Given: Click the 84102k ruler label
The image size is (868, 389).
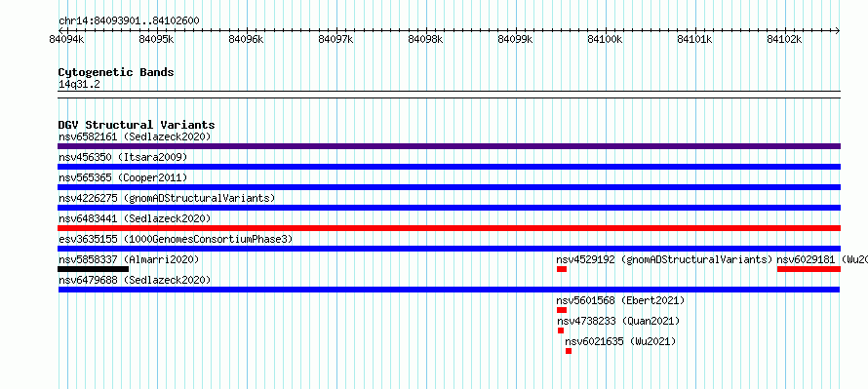Looking at the screenshot, I should pos(784,40).
